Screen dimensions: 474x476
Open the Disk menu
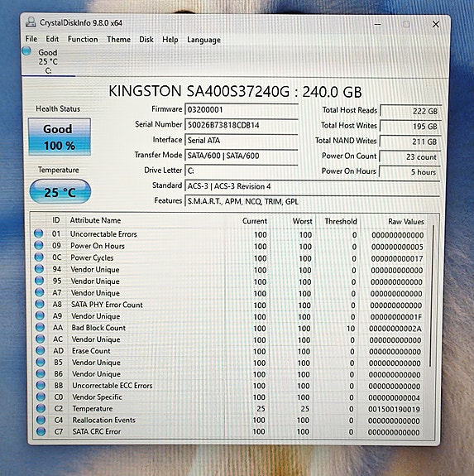tap(146, 40)
